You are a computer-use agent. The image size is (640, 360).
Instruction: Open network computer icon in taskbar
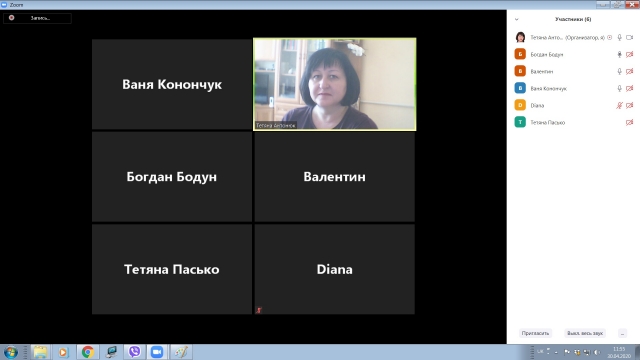[111, 352]
